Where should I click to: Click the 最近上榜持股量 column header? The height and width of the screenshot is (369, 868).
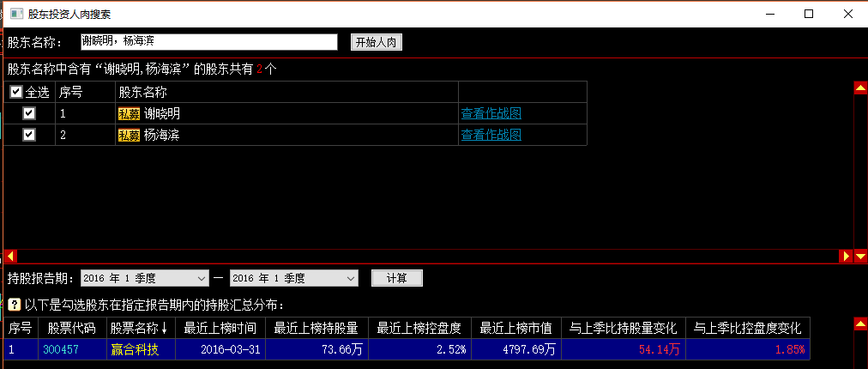click(x=316, y=328)
